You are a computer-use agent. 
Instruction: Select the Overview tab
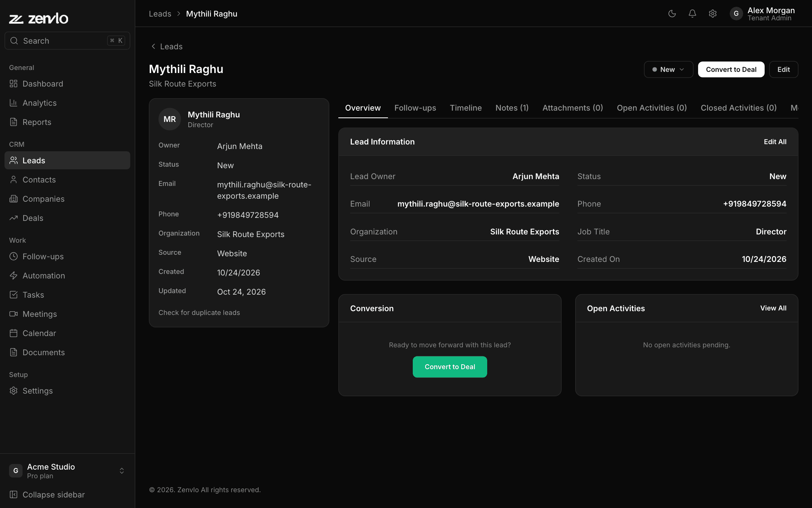tap(363, 108)
